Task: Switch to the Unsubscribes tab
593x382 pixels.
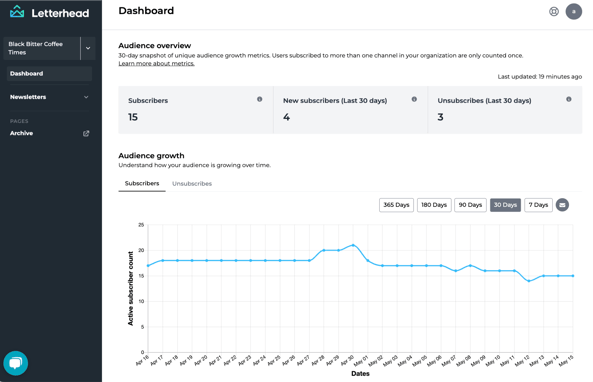Action: [192, 183]
